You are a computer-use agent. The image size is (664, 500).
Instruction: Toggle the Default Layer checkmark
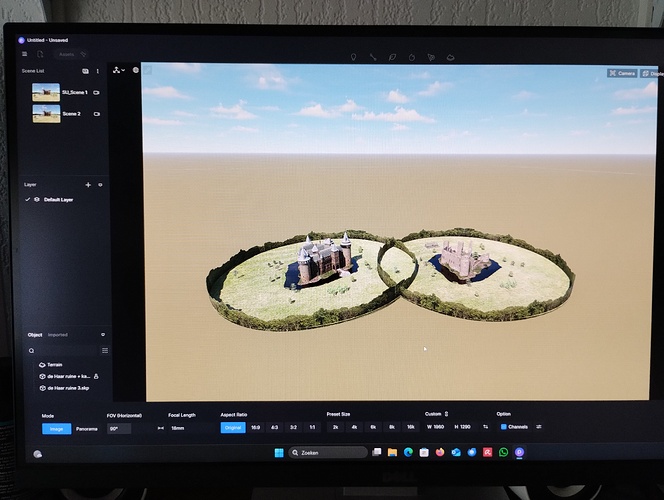click(28, 199)
